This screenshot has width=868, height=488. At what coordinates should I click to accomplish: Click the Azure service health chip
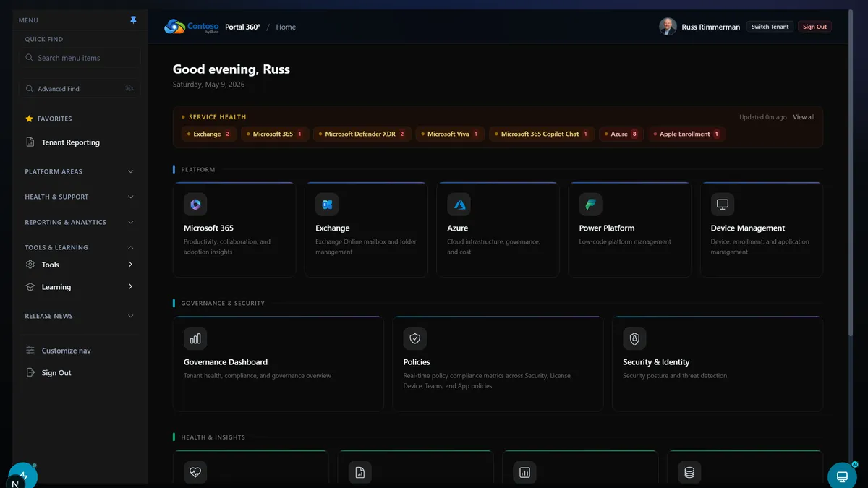(621, 134)
